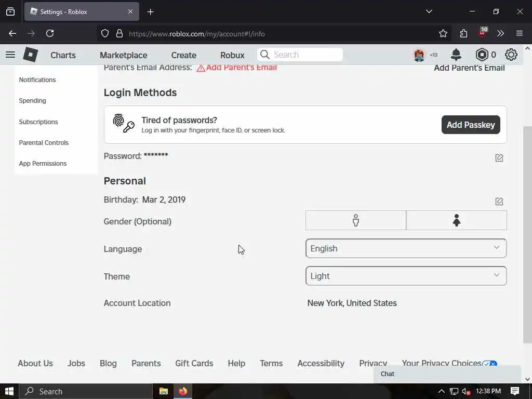Click the red extension icon with badge 10
Image resolution: width=532 pixels, height=399 pixels.
482,33
